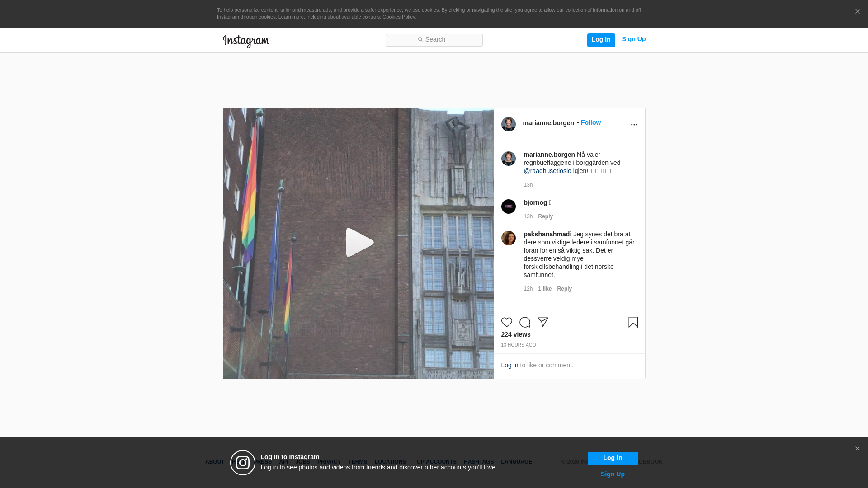Click Log In button in bottom banner

pos(613,458)
